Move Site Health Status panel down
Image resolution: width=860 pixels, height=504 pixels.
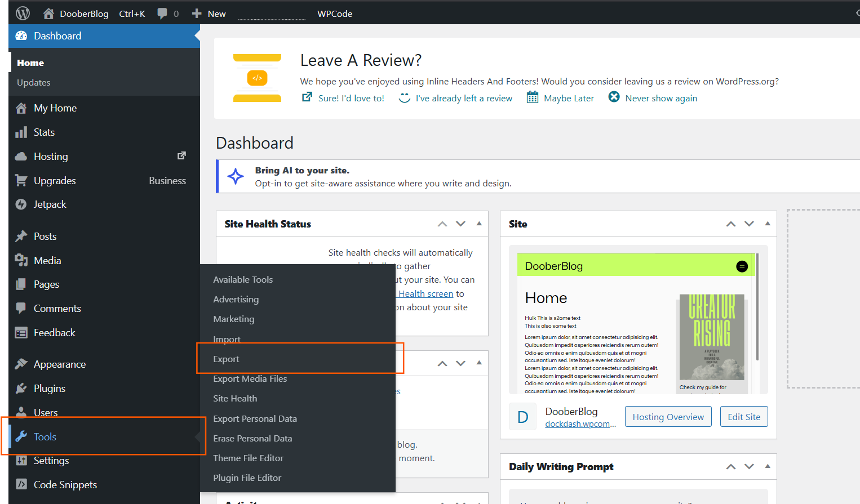click(461, 224)
